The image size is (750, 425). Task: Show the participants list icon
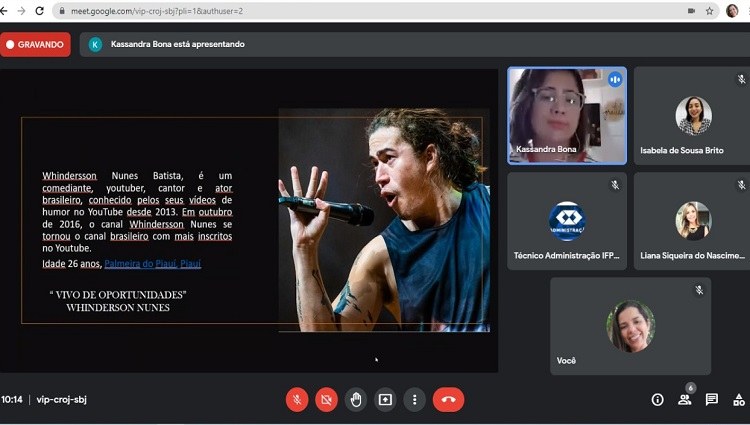(684, 400)
